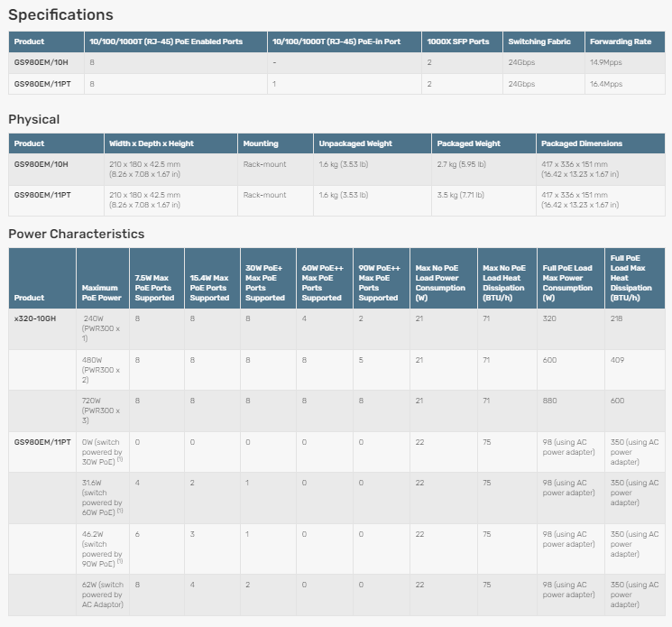Screen dimensions: 672x627
Task: Click the "6" value in the 46.2W row
Action: tap(137, 534)
